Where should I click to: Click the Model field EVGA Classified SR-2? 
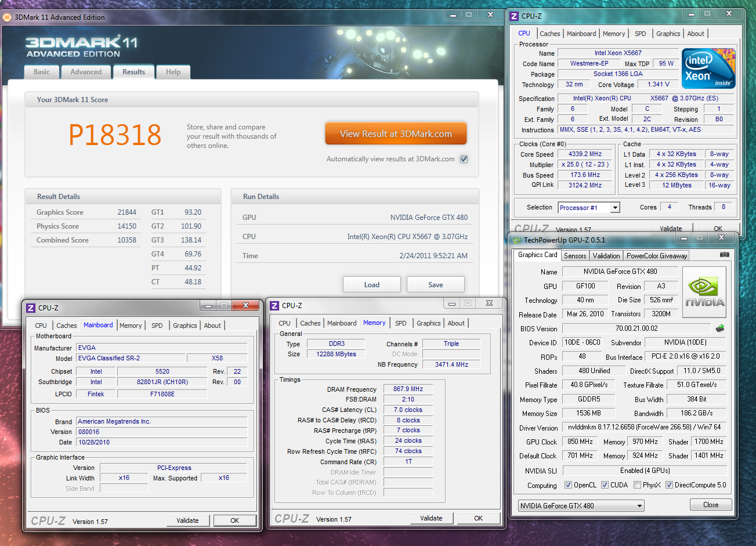(x=131, y=359)
